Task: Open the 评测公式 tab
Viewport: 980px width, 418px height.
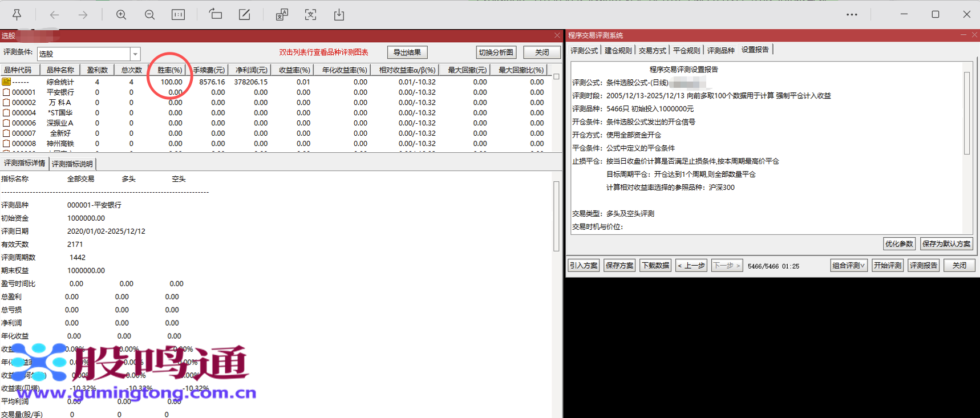Action: tap(584, 50)
